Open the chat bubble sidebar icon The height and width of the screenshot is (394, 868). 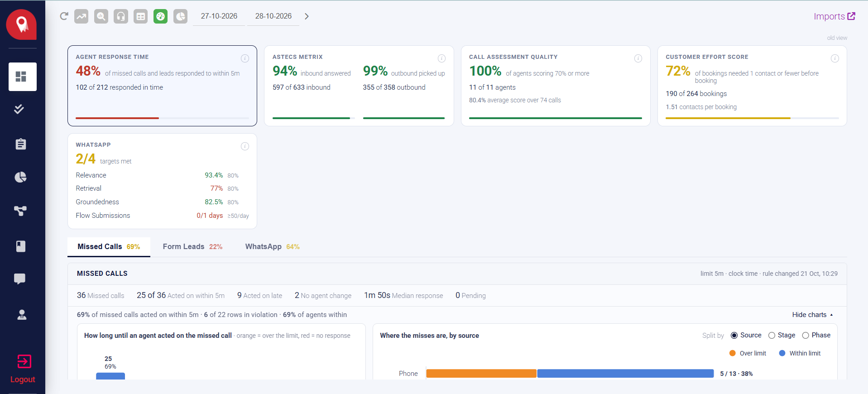(x=20, y=279)
